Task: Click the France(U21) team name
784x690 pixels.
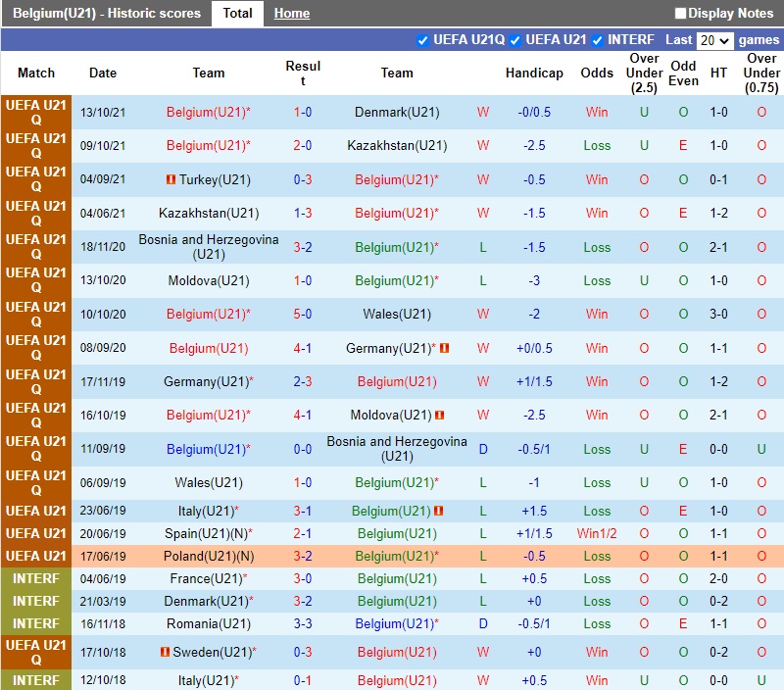Action: pos(207,578)
